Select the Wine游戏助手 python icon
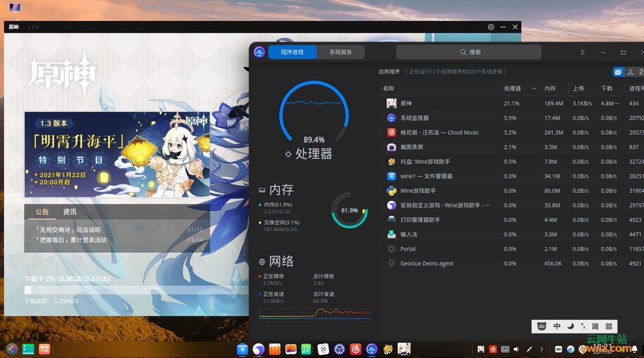This screenshot has width=644, height=358. (392, 191)
